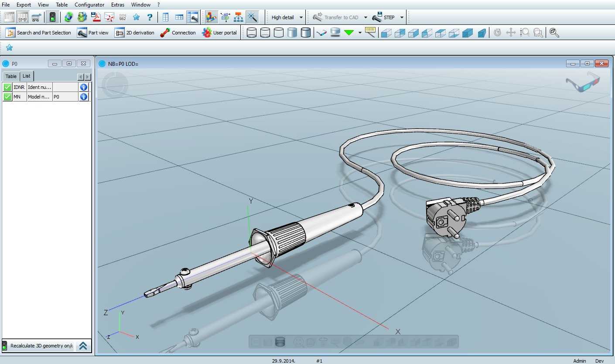Click the cylinder icon in bottom viewport overlay
The image size is (615, 364).
[280, 342]
